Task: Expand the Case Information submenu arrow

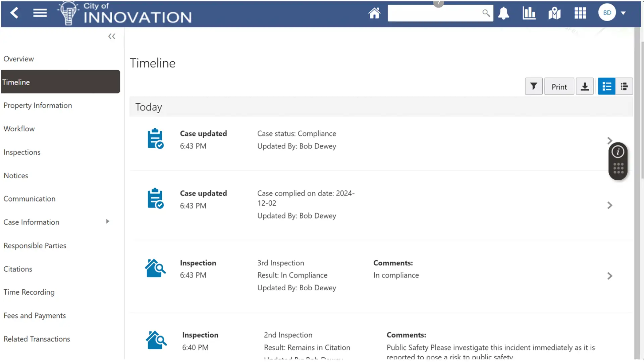Action: point(108,222)
